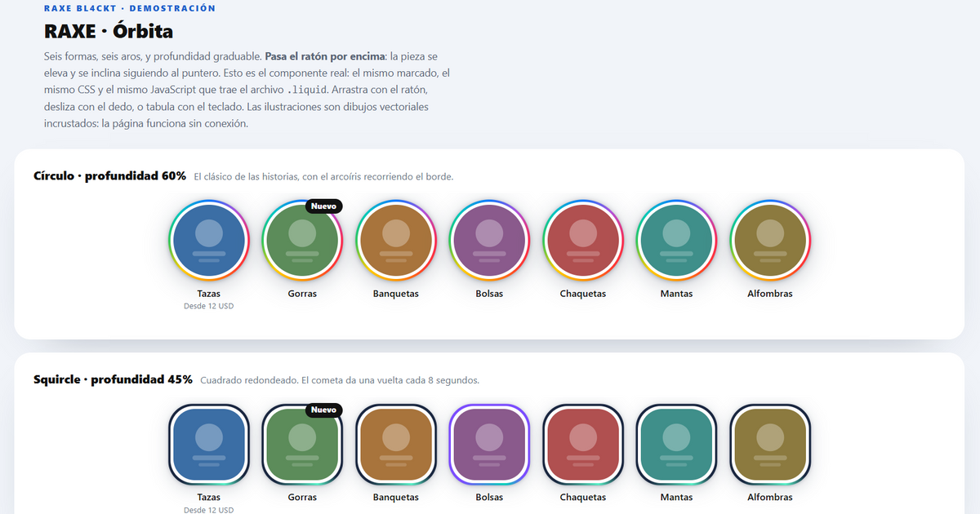Select the Bolsas circle thumbnail
This screenshot has width=980, height=514.
[x=489, y=240]
